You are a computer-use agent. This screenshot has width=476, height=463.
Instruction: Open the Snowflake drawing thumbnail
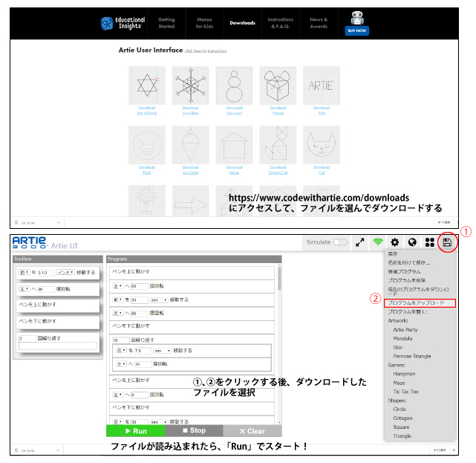191,85
